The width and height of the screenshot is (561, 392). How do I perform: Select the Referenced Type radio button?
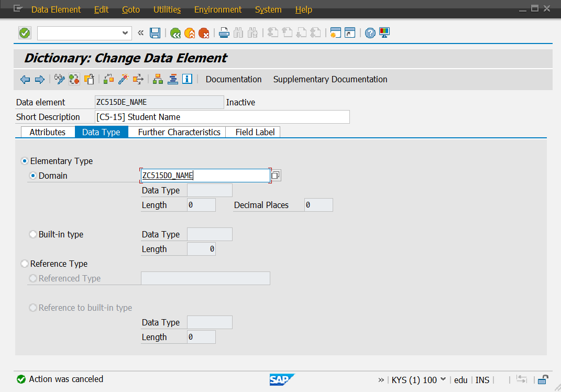pyautogui.click(x=33, y=278)
